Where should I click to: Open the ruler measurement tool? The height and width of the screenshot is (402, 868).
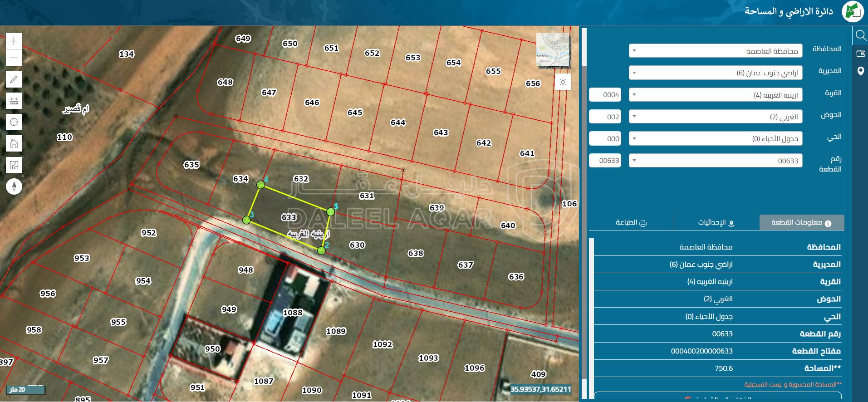14,101
